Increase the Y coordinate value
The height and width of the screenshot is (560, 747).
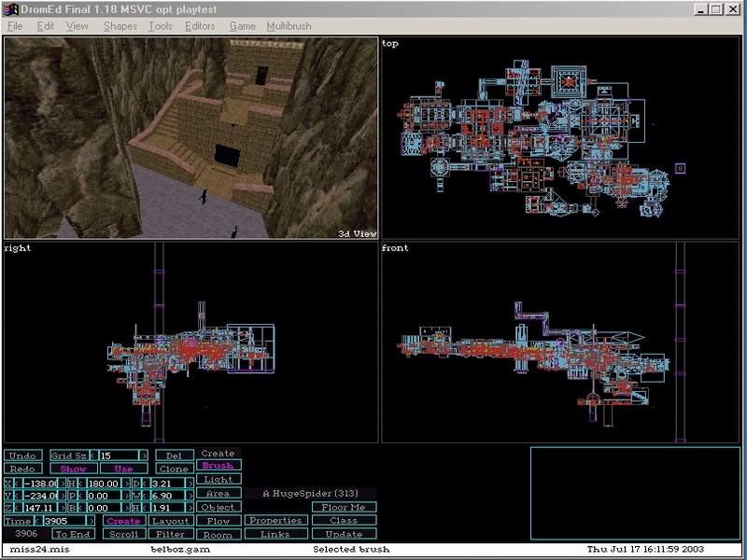(63, 496)
